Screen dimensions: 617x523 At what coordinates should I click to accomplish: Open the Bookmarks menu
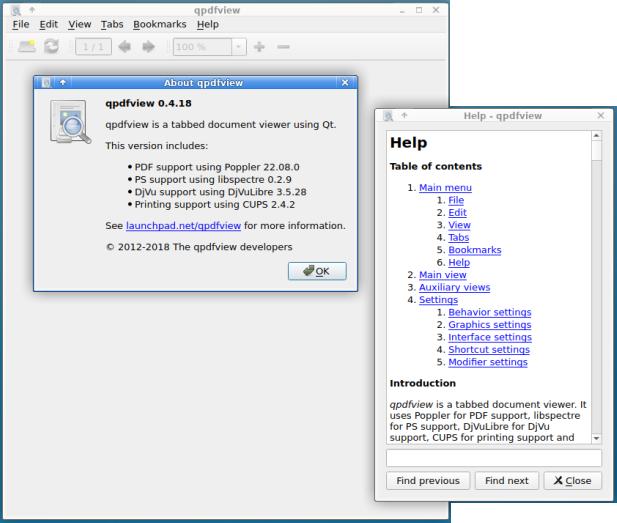160,24
